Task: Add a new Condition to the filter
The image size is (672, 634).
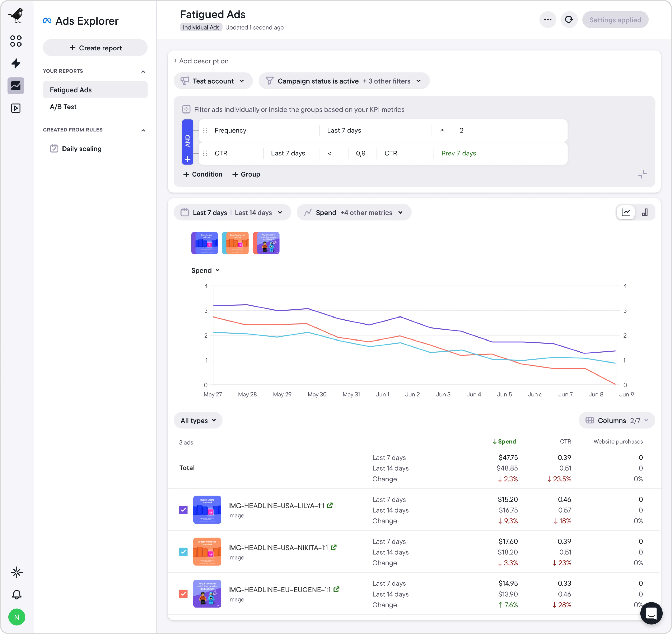Action: tap(203, 174)
